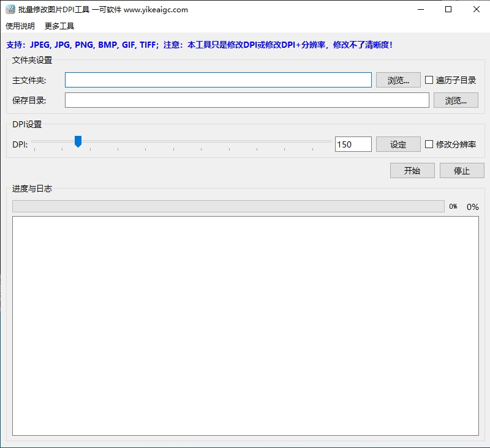The width and height of the screenshot is (490, 448).
Task: Open the 更多工具 menu
Action: click(x=59, y=26)
